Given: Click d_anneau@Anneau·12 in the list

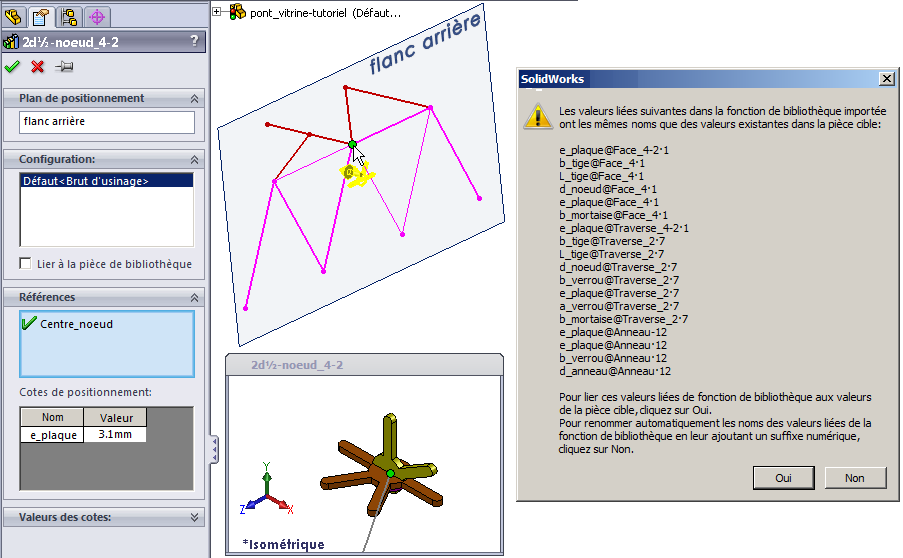Looking at the screenshot, I should click(615, 371).
